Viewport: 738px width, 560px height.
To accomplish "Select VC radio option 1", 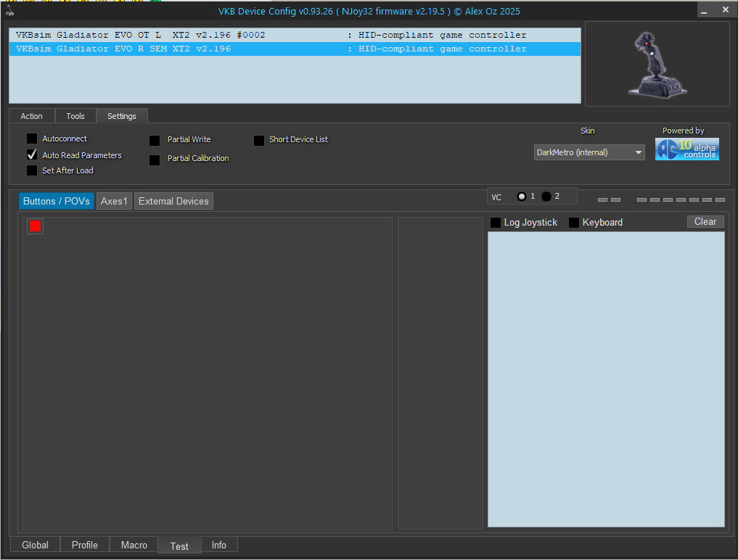I will pos(522,197).
